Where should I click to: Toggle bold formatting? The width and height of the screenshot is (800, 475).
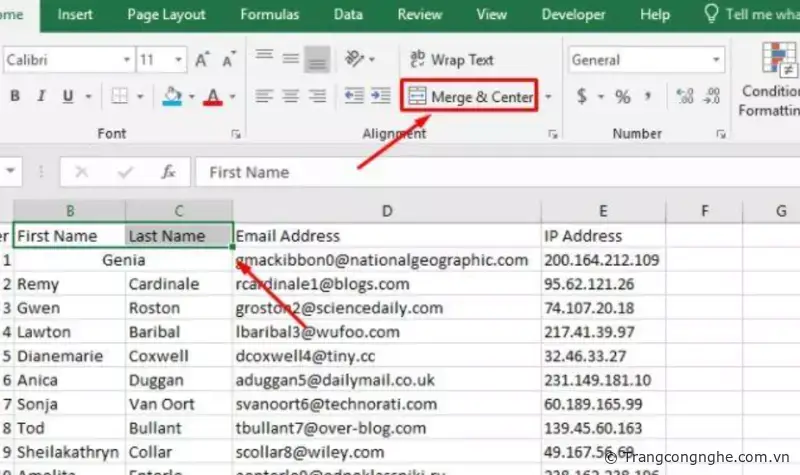(x=15, y=97)
